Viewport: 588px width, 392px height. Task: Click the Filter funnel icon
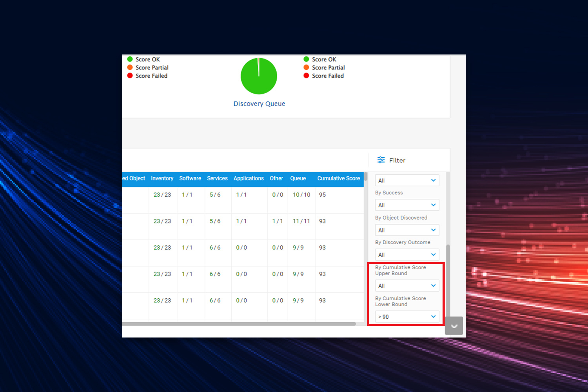pos(381,160)
